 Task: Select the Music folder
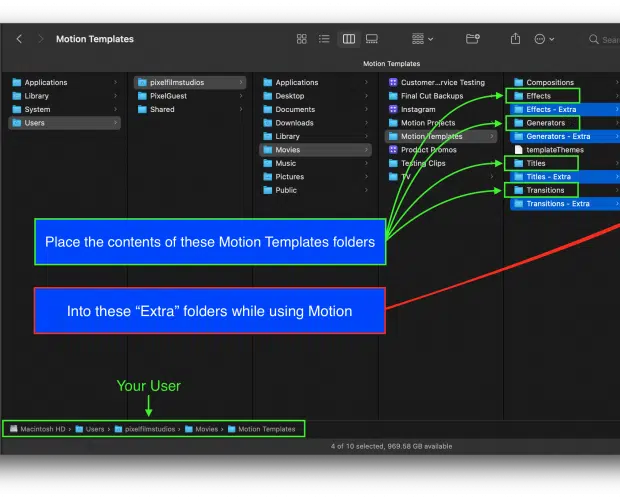click(316, 163)
